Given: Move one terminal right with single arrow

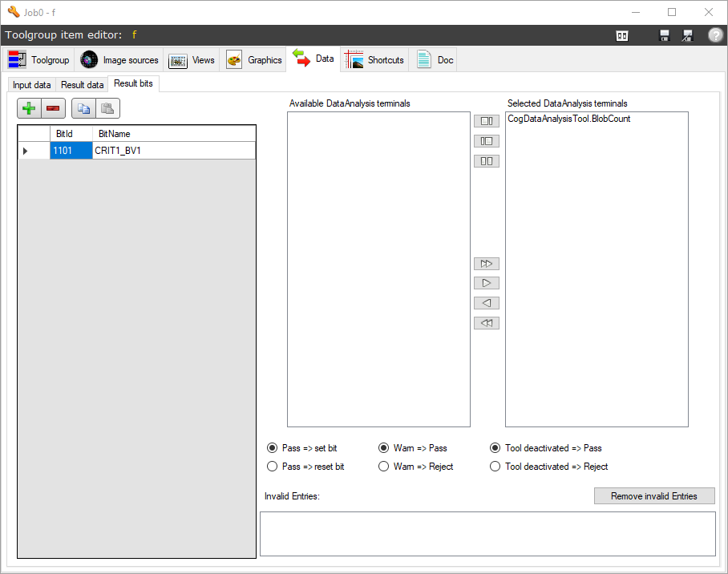Looking at the screenshot, I should click(x=486, y=283).
